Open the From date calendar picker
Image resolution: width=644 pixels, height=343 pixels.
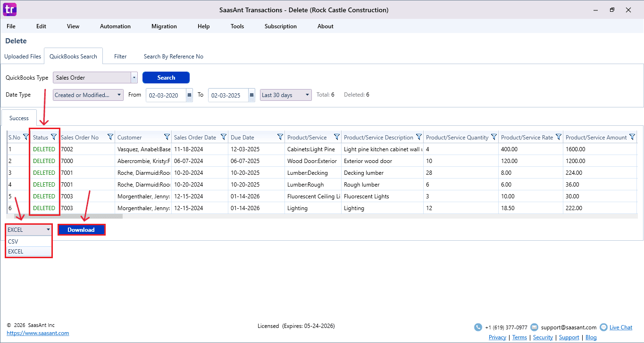coord(189,95)
